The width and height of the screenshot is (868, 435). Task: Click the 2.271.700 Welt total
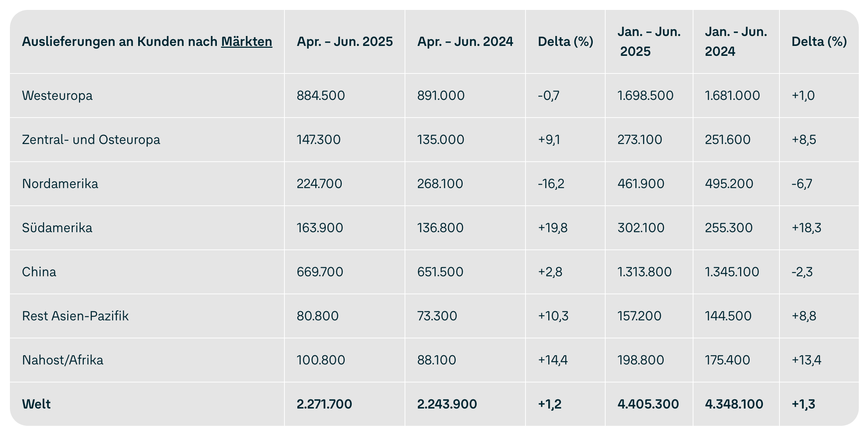click(x=324, y=404)
